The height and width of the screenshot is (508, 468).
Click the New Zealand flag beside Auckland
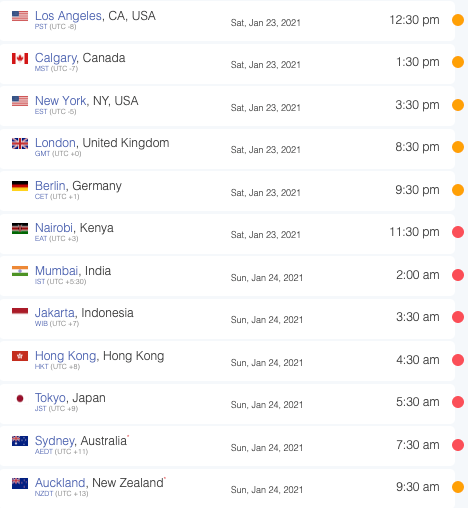pos(20,483)
